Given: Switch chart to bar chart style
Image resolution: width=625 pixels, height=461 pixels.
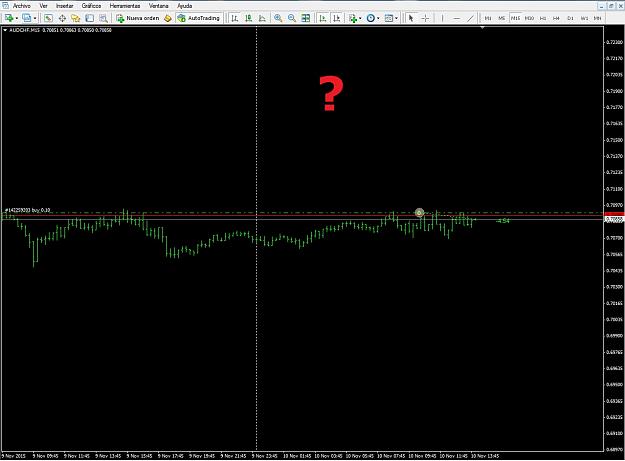Looking at the screenshot, I should tap(235, 18).
